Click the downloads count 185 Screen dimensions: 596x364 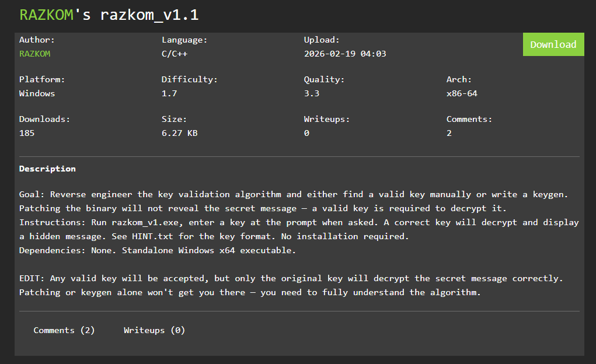(27, 133)
